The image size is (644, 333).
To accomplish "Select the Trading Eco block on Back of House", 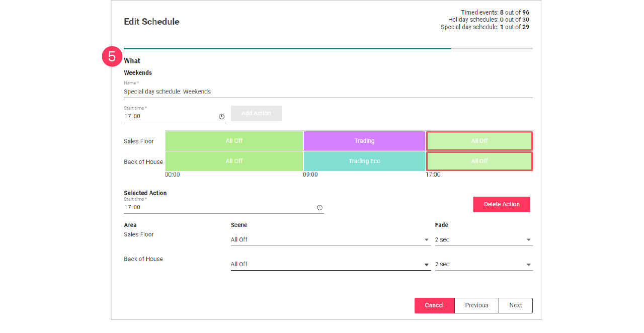I will coord(364,161).
